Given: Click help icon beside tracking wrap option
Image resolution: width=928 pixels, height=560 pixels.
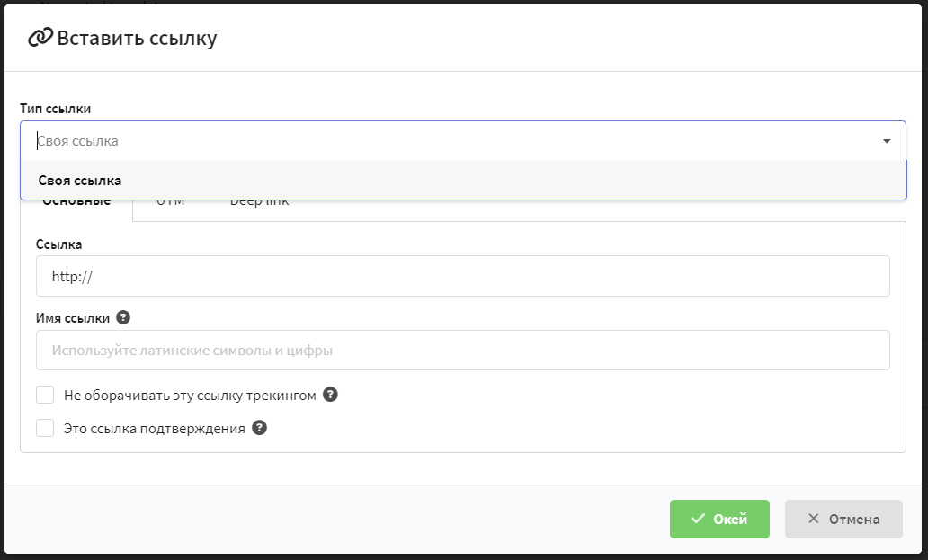Looking at the screenshot, I should 330,395.
